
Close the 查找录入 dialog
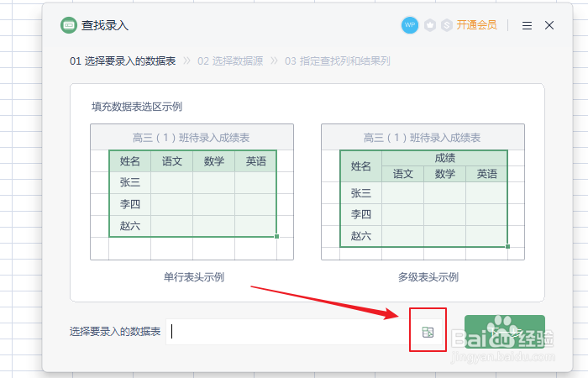pyautogui.click(x=549, y=25)
